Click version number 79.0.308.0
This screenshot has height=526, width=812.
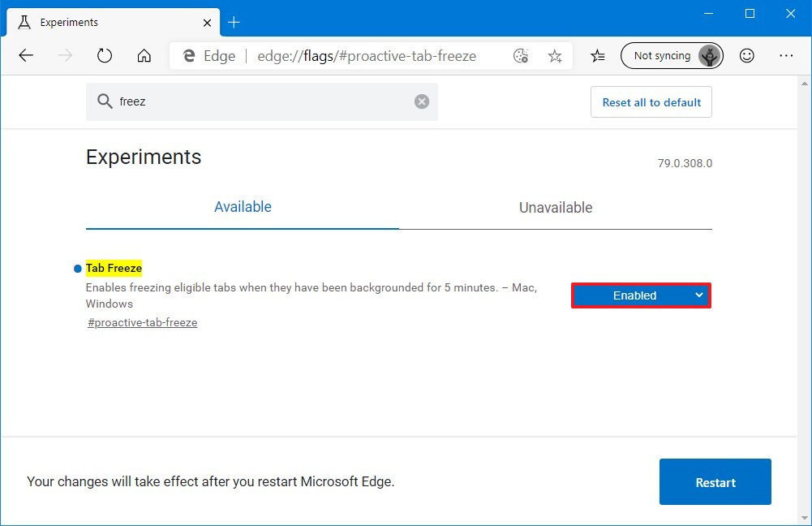tap(685, 163)
